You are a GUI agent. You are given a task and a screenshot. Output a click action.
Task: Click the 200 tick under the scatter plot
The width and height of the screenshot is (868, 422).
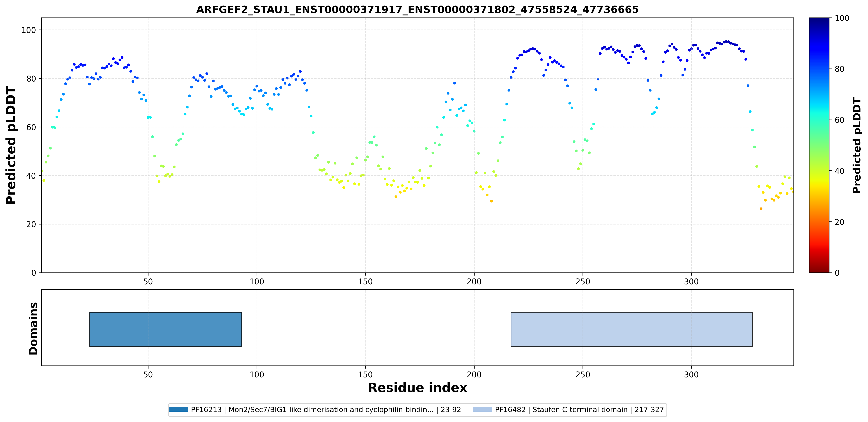[x=474, y=281]
